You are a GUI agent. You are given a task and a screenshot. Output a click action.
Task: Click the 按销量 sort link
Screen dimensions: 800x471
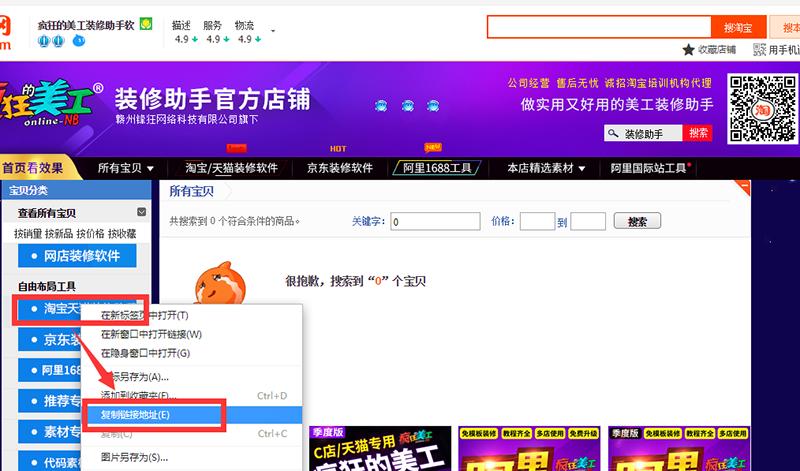click(28, 233)
